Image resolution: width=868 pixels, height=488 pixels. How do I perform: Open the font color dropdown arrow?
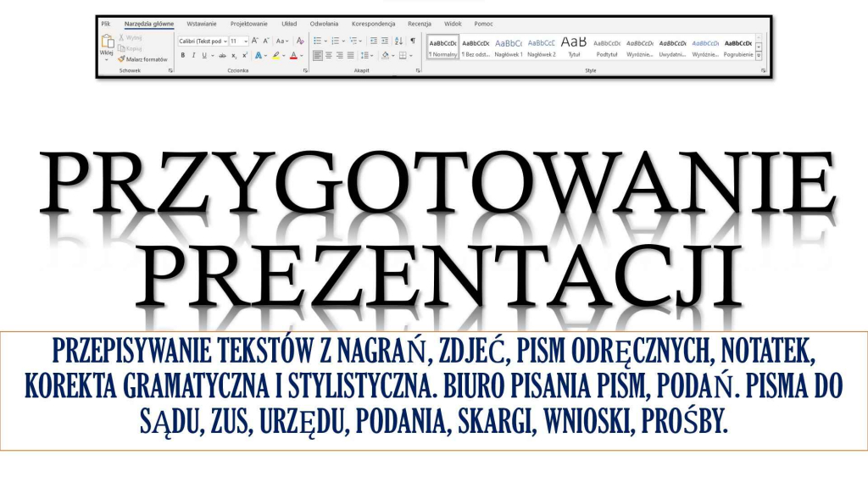tap(301, 54)
